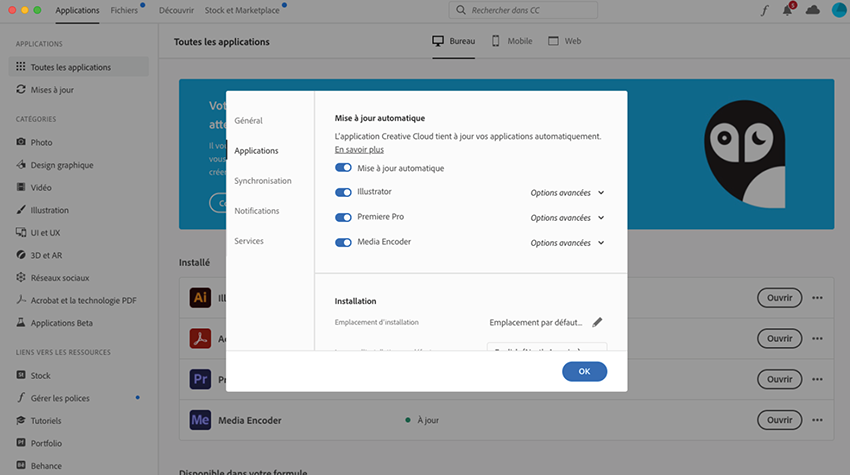This screenshot has width=850, height=475.
Task: Click Ouvrir for Illustrator
Action: tap(780, 298)
